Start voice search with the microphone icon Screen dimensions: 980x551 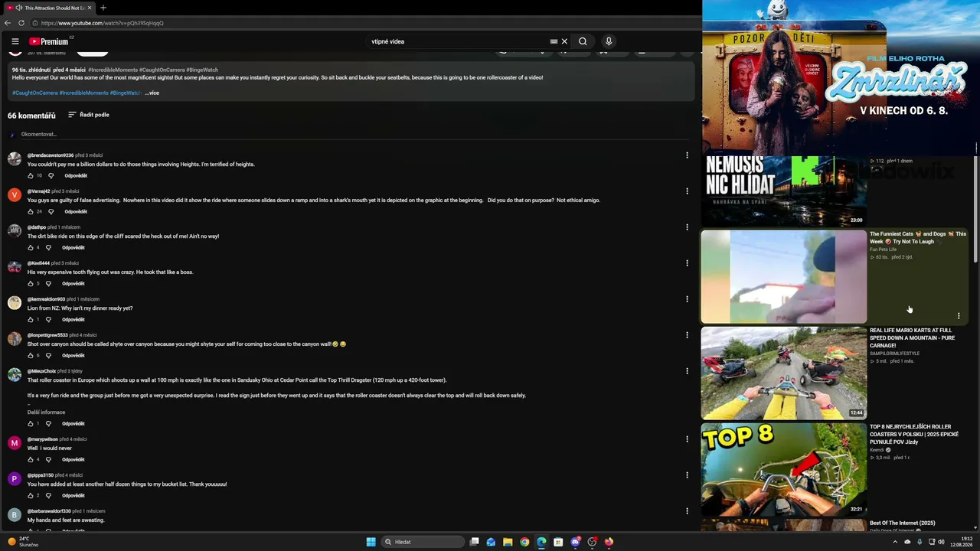(x=609, y=41)
